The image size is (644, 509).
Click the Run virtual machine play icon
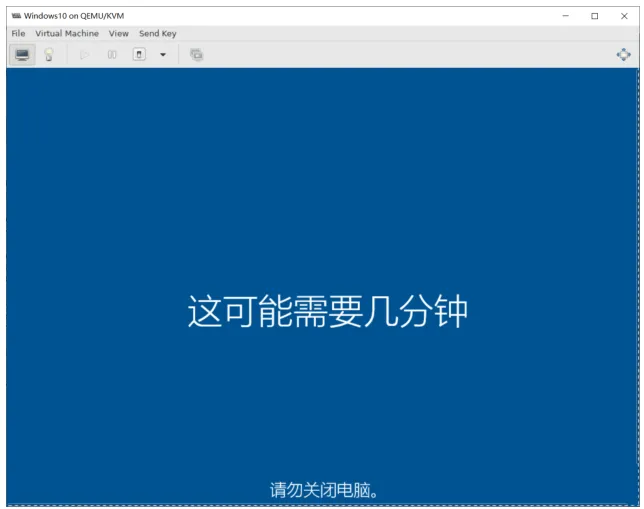85,55
